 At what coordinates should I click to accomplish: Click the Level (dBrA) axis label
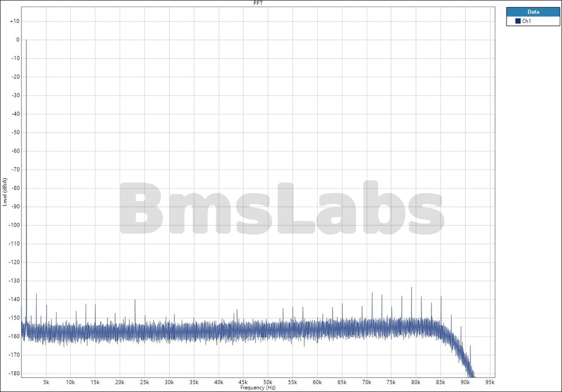click(4, 191)
